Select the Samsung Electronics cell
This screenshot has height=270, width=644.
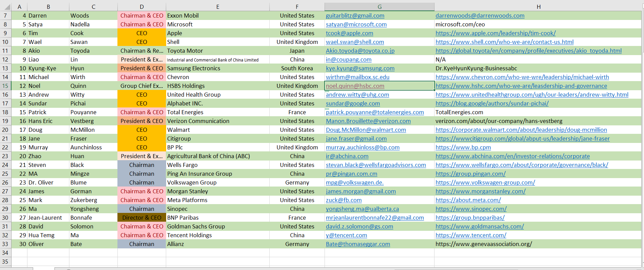point(218,68)
